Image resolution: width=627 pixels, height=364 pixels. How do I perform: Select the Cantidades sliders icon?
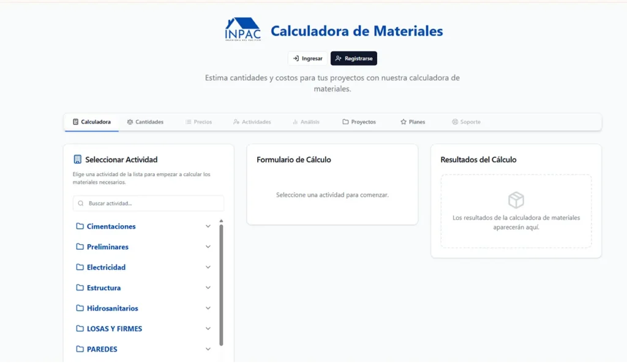130,122
